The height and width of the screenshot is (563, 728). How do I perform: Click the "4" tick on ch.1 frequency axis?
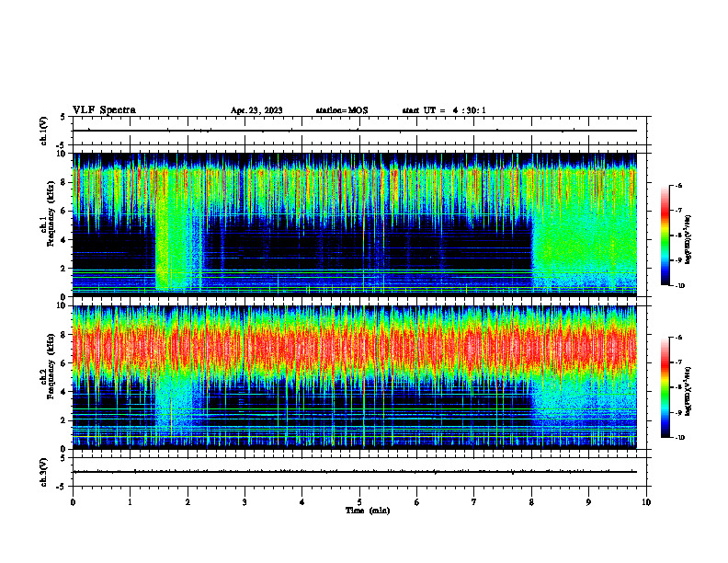[x=64, y=240]
